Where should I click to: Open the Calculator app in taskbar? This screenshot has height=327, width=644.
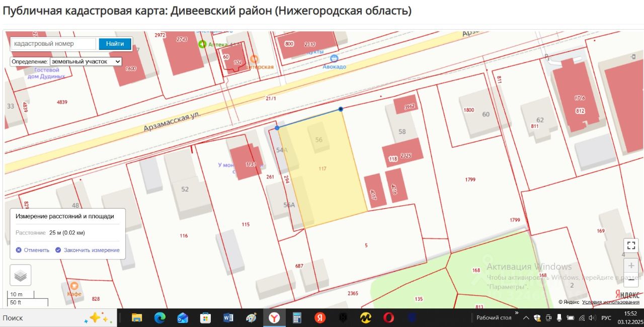(x=297, y=318)
